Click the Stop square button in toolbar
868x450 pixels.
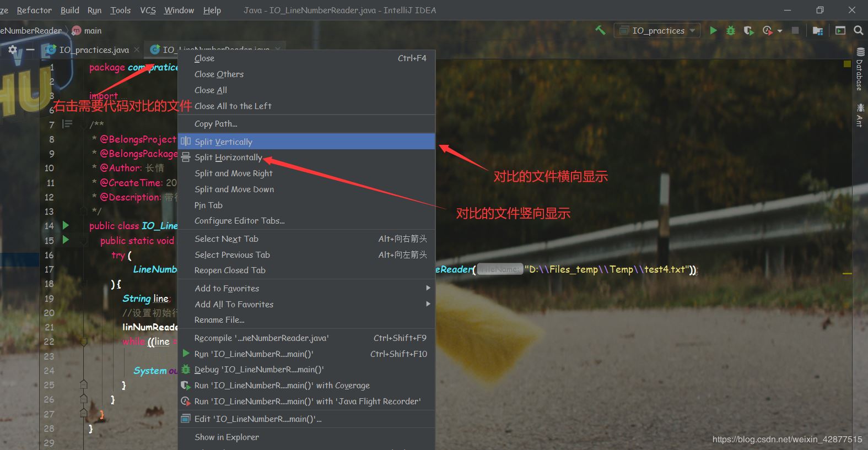(795, 30)
